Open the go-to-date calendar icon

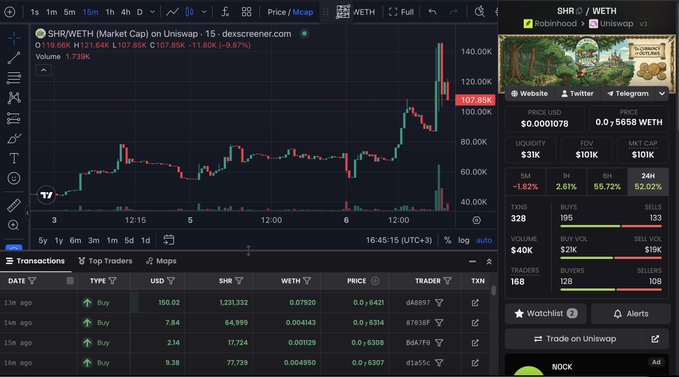coord(168,240)
